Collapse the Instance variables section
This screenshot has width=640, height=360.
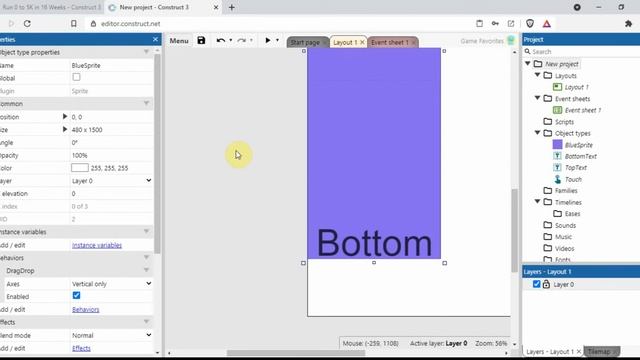pyautogui.click(x=146, y=231)
